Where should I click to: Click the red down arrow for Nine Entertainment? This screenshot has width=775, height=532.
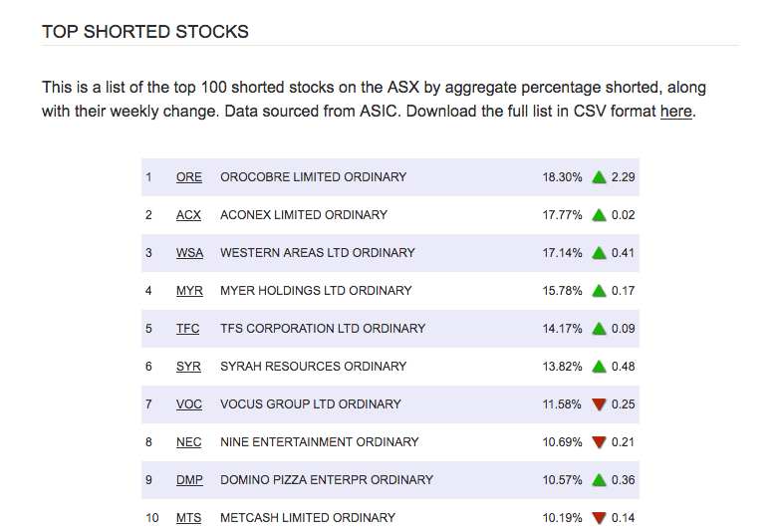599,442
